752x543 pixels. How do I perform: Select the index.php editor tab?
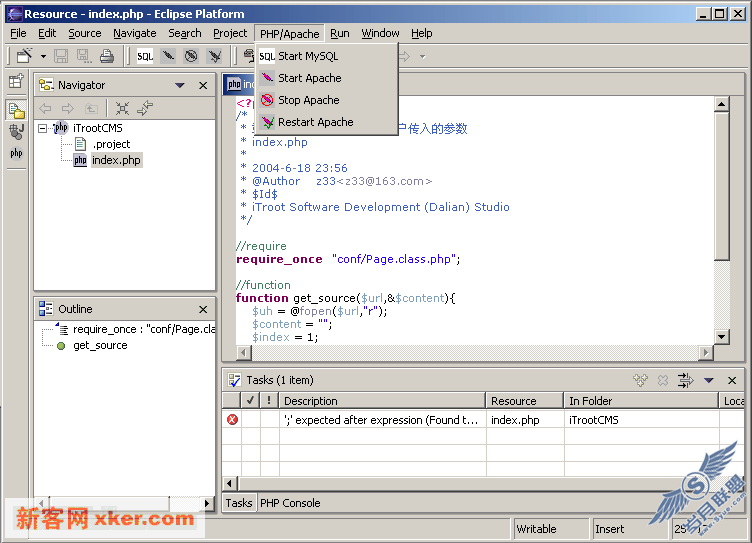pos(240,84)
